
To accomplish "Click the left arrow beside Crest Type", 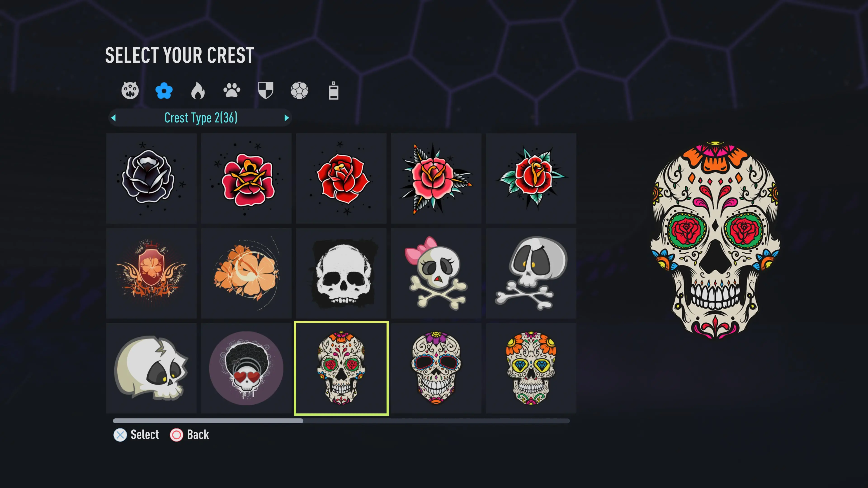I will (x=113, y=118).
